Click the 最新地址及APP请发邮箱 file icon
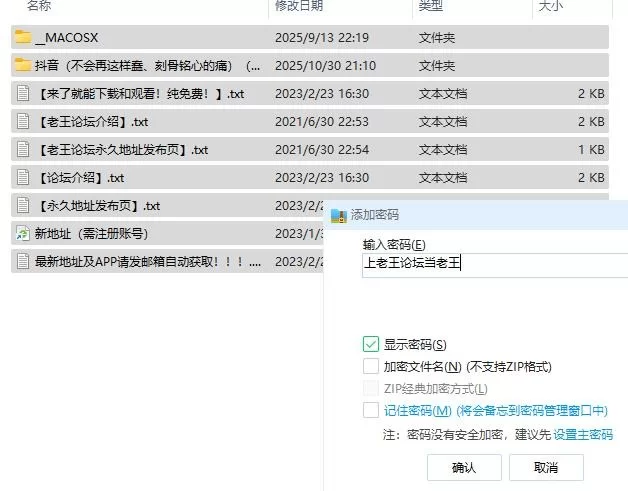This screenshot has width=628, height=491. 23,262
